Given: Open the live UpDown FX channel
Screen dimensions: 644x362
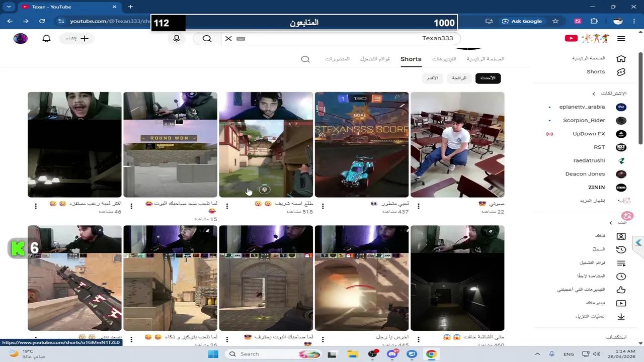Looking at the screenshot, I should [x=587, y=134].
